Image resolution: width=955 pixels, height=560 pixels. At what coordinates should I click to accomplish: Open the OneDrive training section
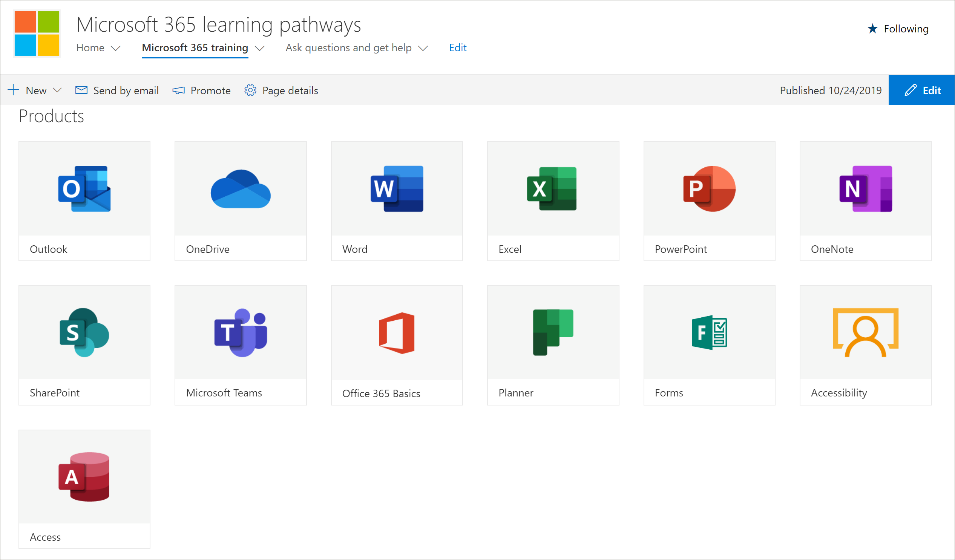pyautogui.click(x=241, y=200)
